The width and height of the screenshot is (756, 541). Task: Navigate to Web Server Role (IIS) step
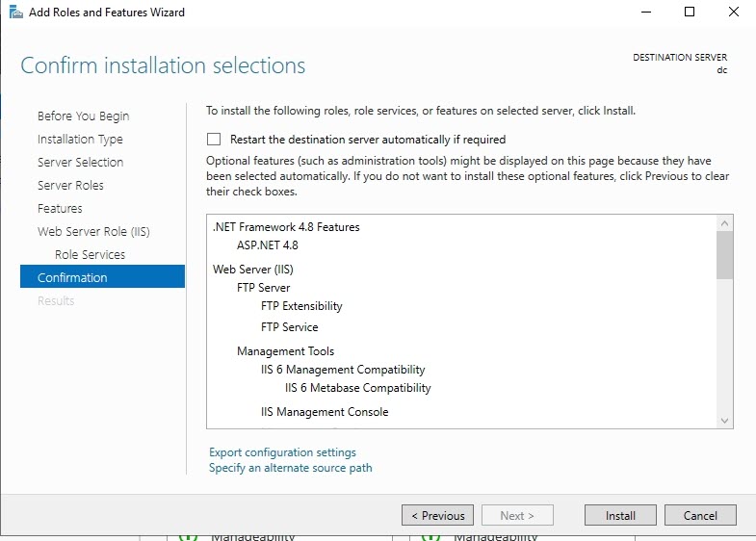tap(93, 231)
